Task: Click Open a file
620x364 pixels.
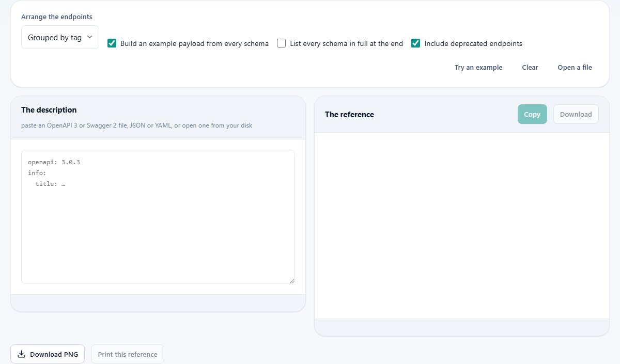Action: pyautogui.click(x=575, y=68)
